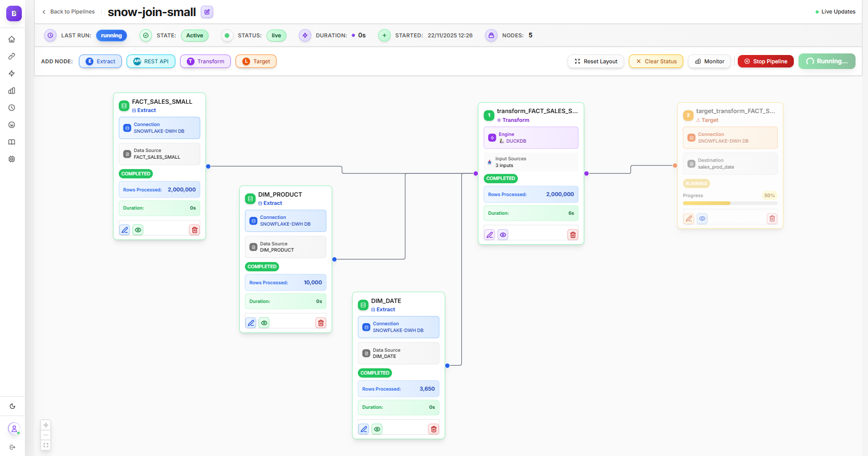Image resolution: width=868 pixels, height=456 pixels.
Task: Open the Monitor panel
Action: point(709,61)
